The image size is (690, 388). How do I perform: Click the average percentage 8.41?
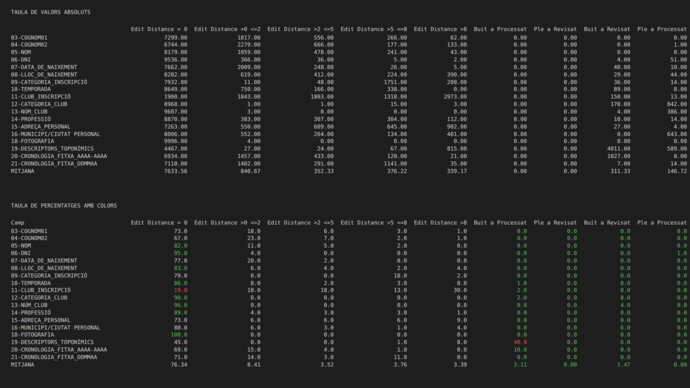(253, 365)
